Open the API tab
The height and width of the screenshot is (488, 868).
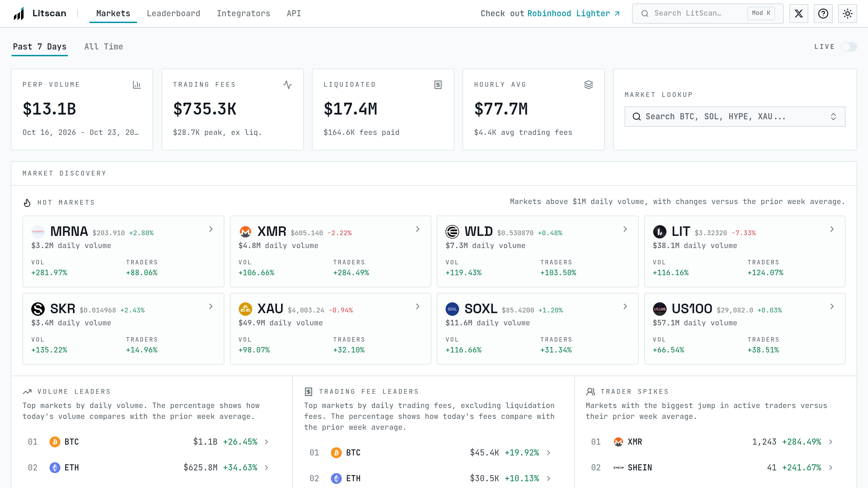(x=294, y=14)
